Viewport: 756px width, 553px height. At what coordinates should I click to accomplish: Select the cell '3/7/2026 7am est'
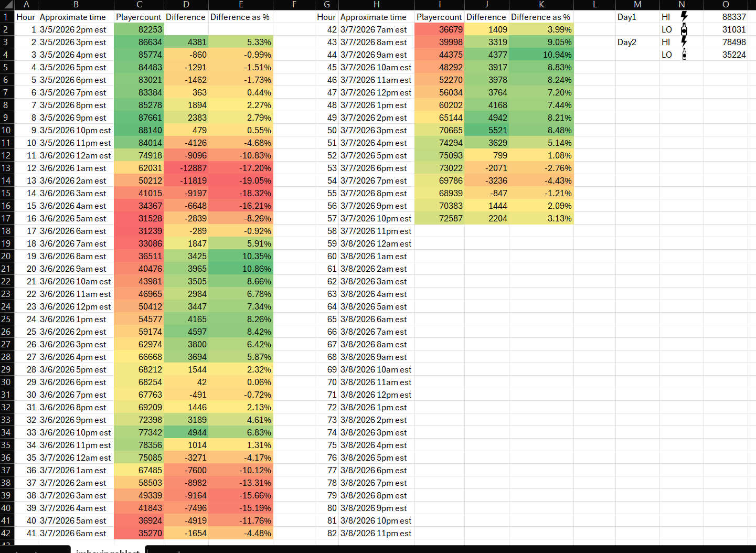377,29
